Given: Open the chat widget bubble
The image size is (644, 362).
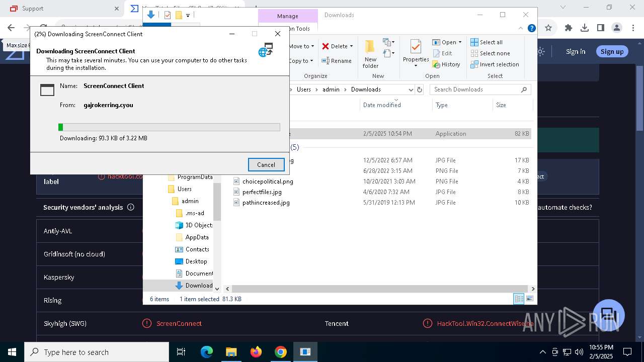Looking at the screenshot, I should point(609,315).
